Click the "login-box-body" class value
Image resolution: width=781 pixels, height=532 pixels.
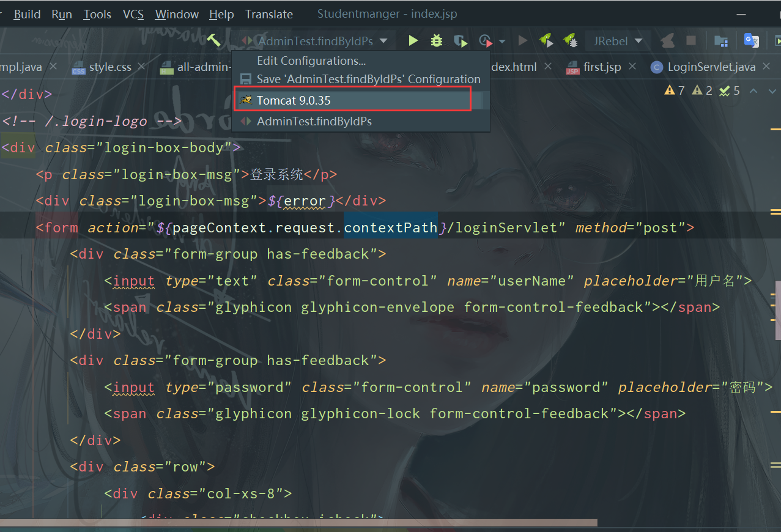(x=164, y=147)
